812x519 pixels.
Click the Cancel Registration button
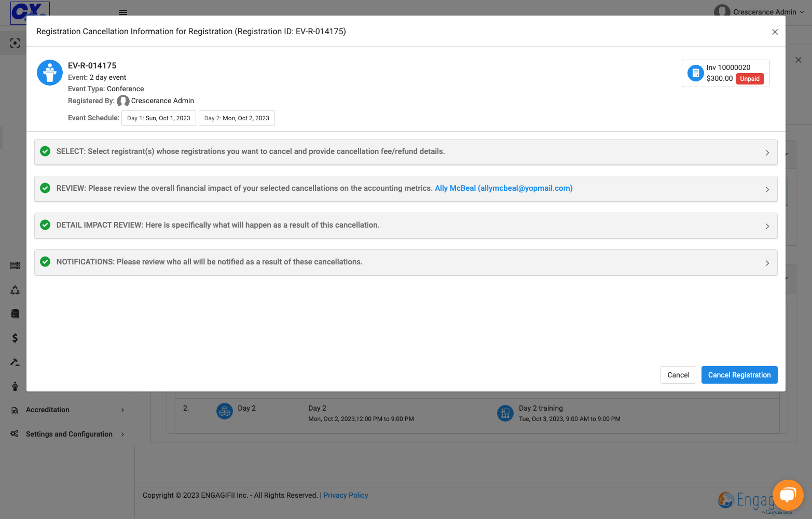click(739, 375)
